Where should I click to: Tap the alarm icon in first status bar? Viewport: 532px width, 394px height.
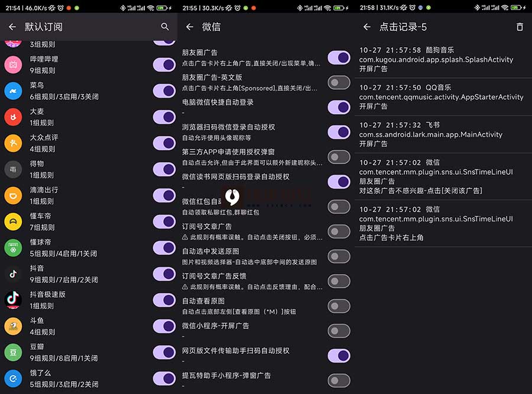60,8
